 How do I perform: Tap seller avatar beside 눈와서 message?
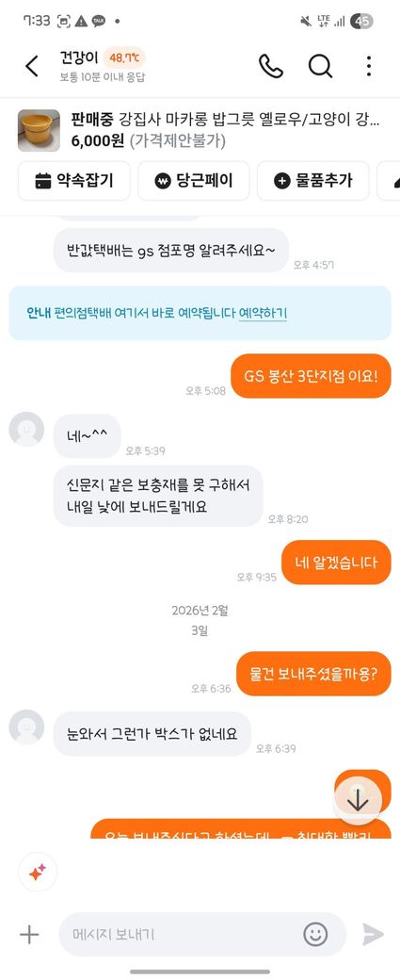27,727
